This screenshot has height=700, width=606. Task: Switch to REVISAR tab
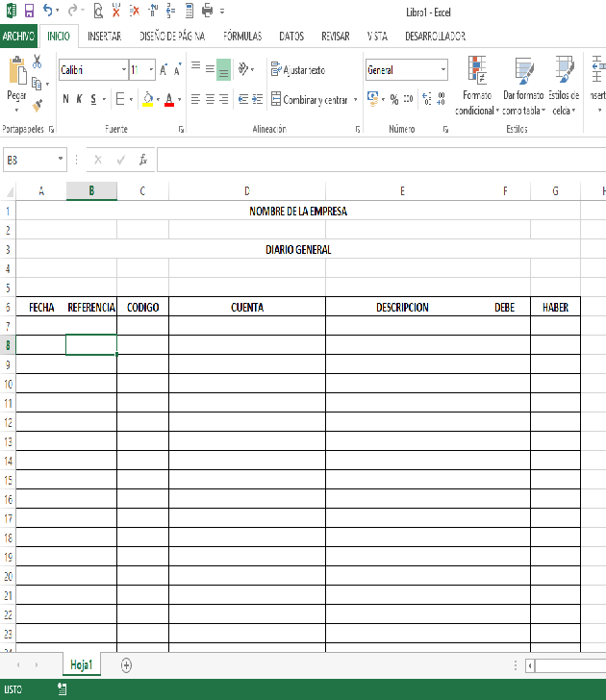tap(336, 37)
